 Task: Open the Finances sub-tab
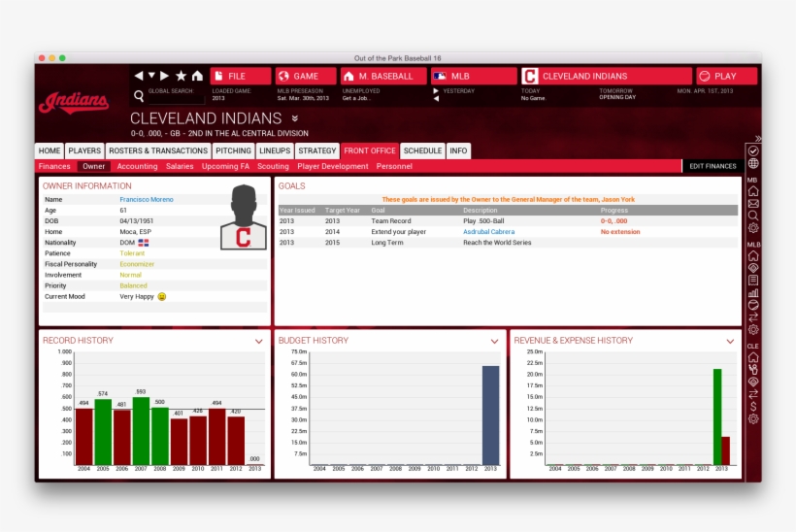point(54,166)
